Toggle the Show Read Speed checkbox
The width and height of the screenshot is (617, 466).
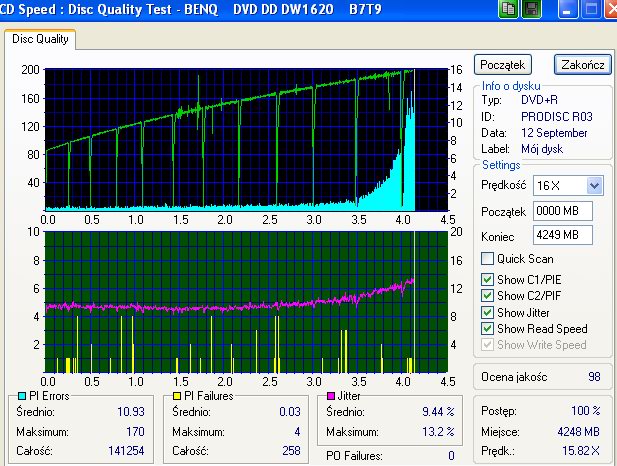(487, 328)
